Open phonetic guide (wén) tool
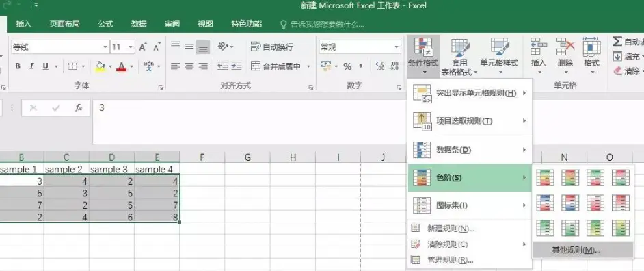Viewport: 644px width, 271px height. pyautogui.click(x=148, y=66)
